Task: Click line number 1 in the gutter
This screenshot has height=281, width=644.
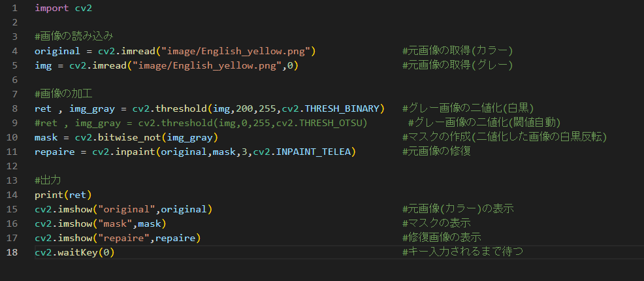Action: [15, 8]
